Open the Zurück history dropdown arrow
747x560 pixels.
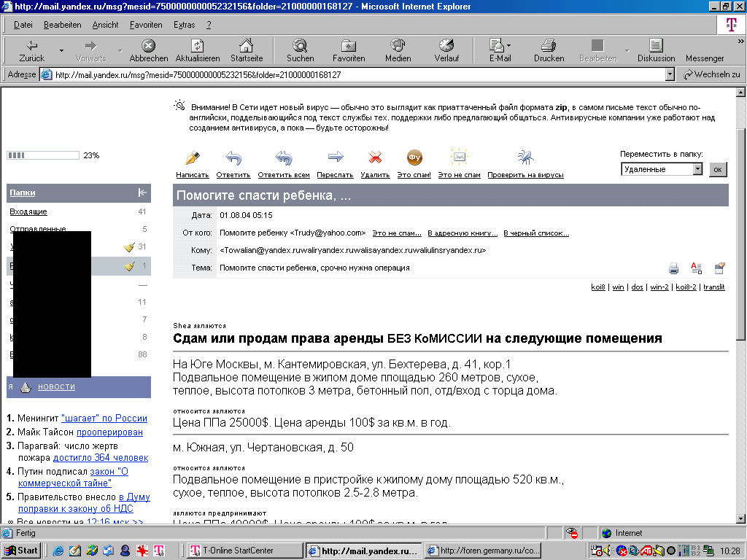coord(61,50)
